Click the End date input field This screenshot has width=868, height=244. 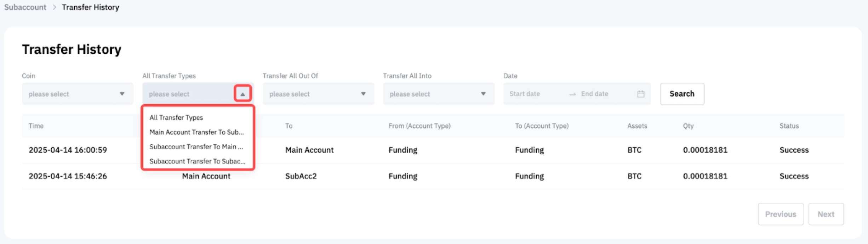coord(602,94)
